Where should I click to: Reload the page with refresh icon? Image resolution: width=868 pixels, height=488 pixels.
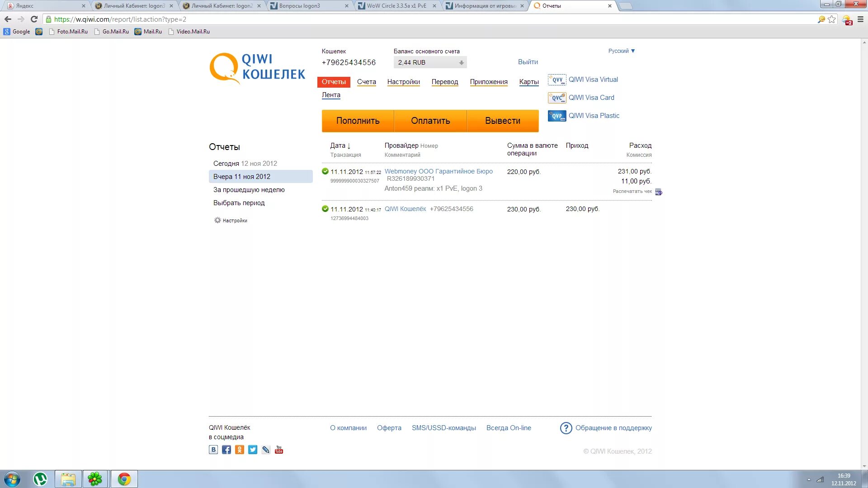click(34, 19)
